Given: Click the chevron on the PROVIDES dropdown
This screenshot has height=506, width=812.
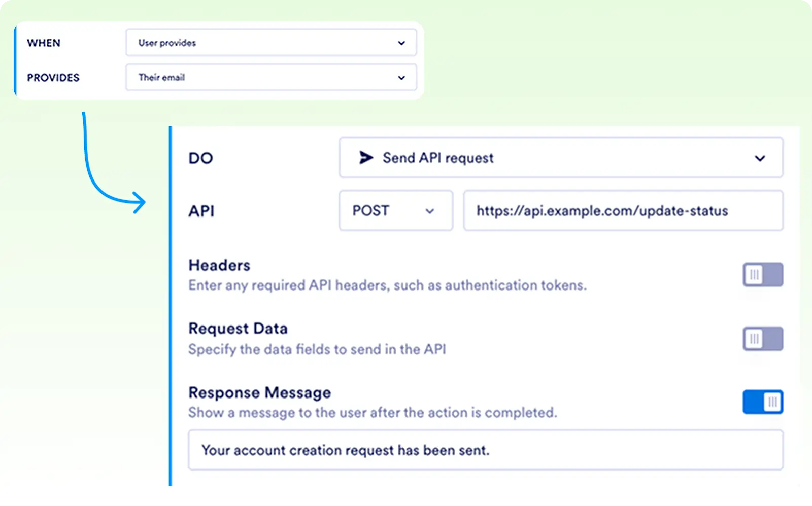Looking at the screenshot, I should (401, 77).
